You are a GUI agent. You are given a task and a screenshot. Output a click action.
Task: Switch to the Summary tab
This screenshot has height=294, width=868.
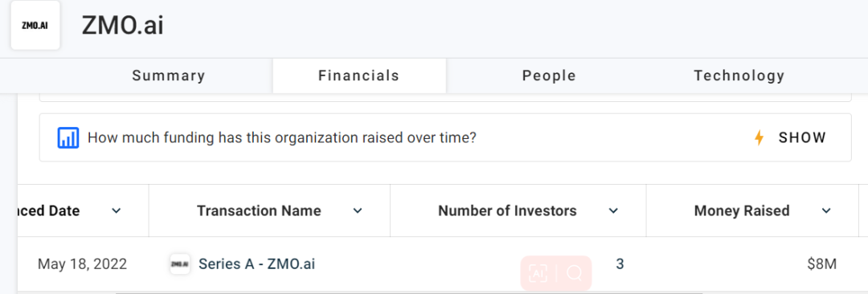(x=168, y=76)
